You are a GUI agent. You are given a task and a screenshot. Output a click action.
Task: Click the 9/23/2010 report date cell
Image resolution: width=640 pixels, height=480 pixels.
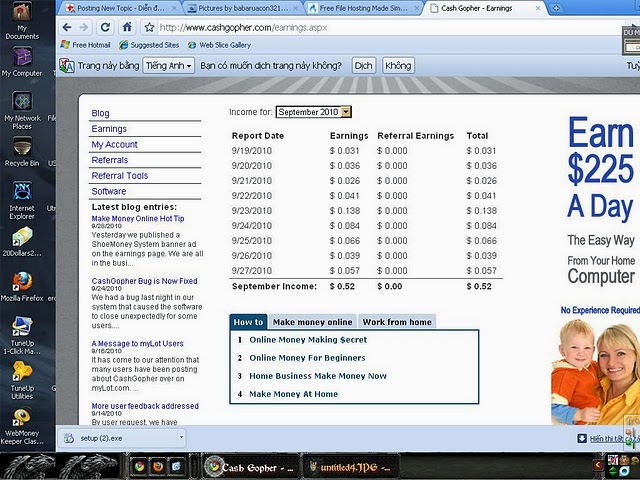[251, 211]
